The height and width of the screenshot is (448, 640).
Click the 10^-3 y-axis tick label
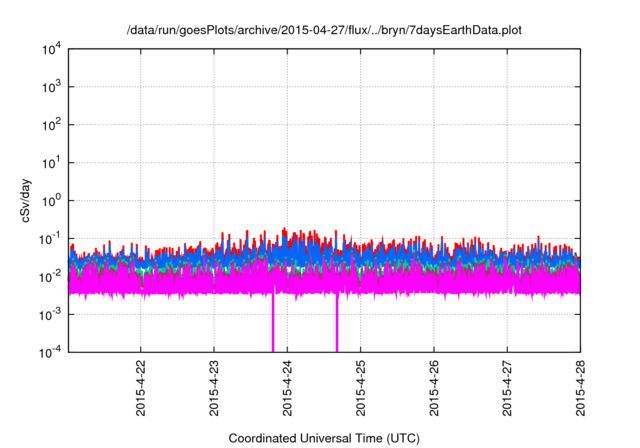coord(50,315)
